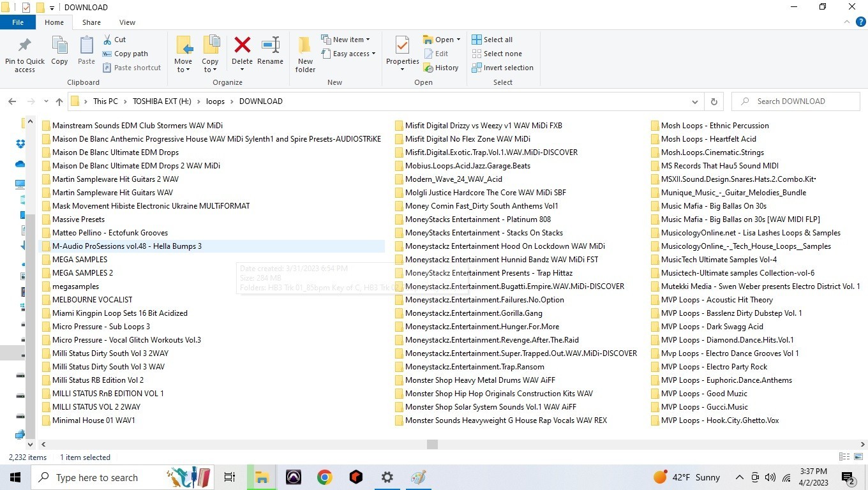868x490 pixels.
Task: Go back with the left arrow
Action: click(12, 101)
